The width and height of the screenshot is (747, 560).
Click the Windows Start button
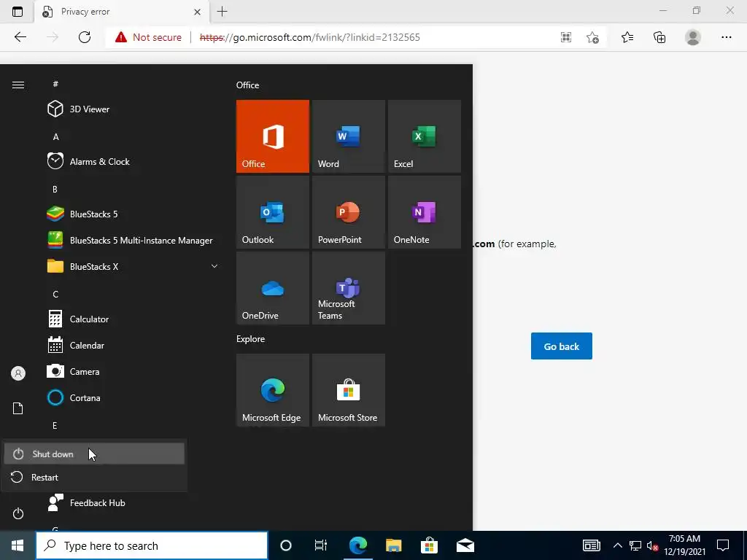(18, 545)
